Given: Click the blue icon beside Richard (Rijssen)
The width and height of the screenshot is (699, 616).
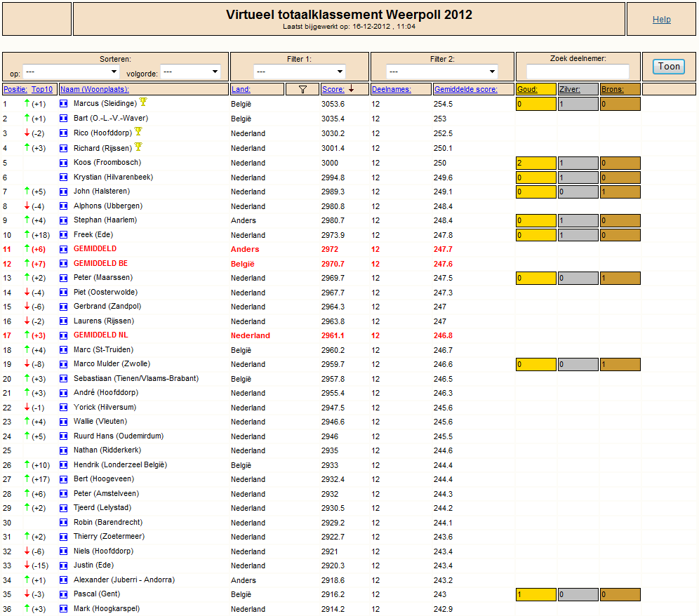Looking at the screenshot, I should pyautogui.click(x=64, y=148).
